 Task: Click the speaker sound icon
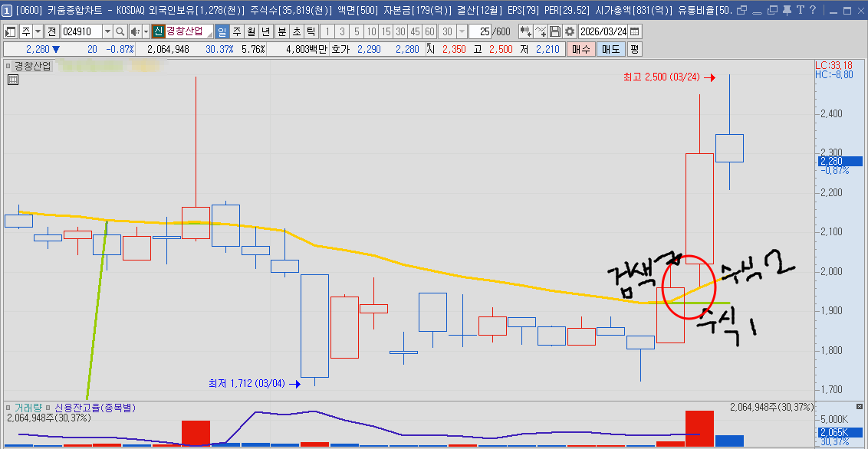point(134,31)
